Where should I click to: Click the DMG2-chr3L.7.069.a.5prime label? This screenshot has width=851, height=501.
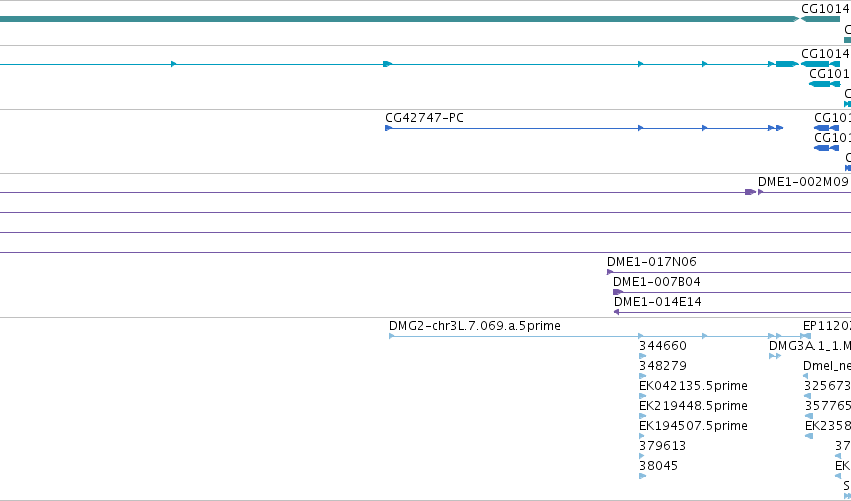[x=474, y=326]
